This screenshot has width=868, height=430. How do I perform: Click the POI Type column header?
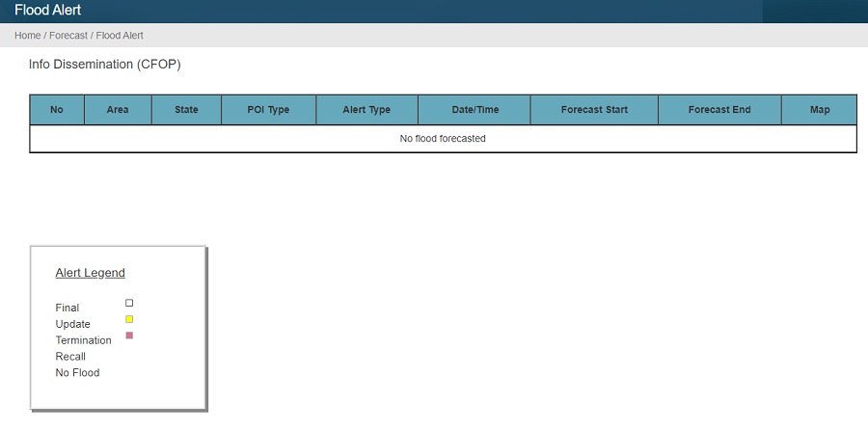(x=268, y=110)
